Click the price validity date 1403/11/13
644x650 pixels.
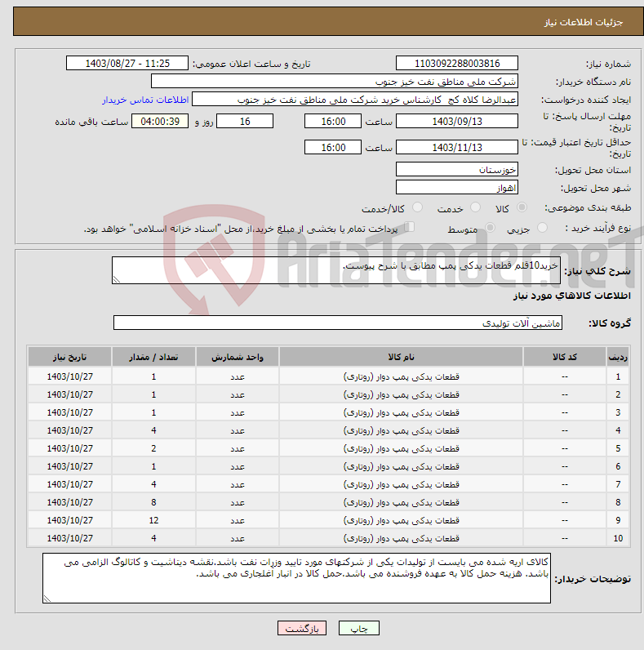point(457,147)
